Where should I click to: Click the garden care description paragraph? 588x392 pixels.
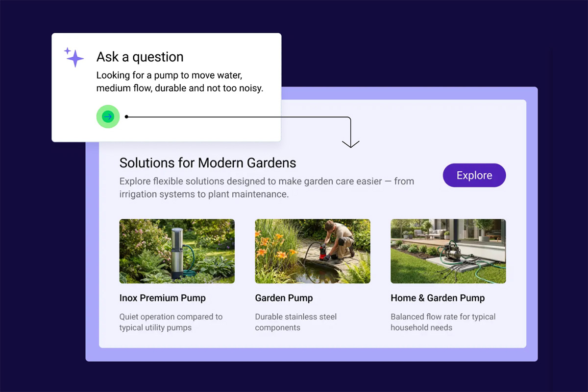pyautogui.click(x=267, y=187)
